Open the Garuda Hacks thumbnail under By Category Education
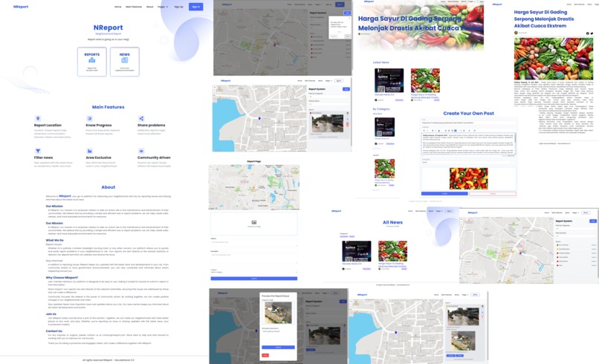 point(384,127)
